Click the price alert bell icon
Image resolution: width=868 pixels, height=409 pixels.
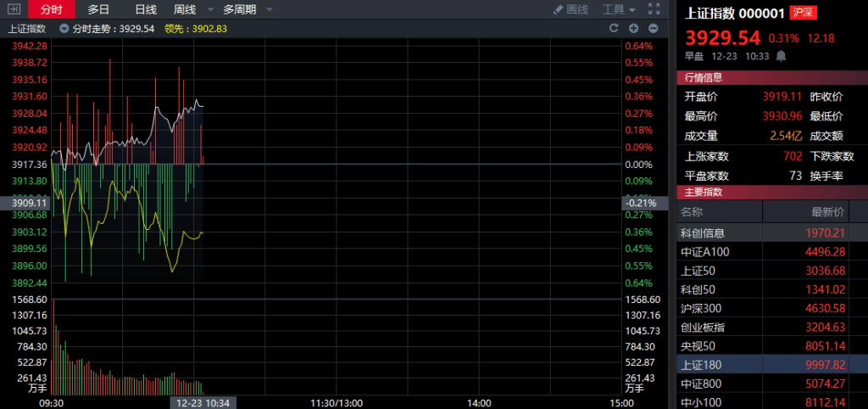click(x=781, y=56)
